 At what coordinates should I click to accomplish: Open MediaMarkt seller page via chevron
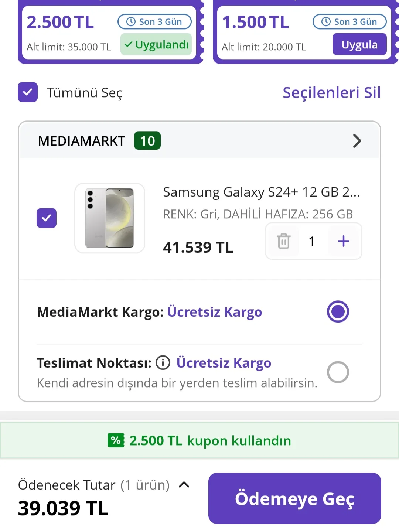point(357,141)
